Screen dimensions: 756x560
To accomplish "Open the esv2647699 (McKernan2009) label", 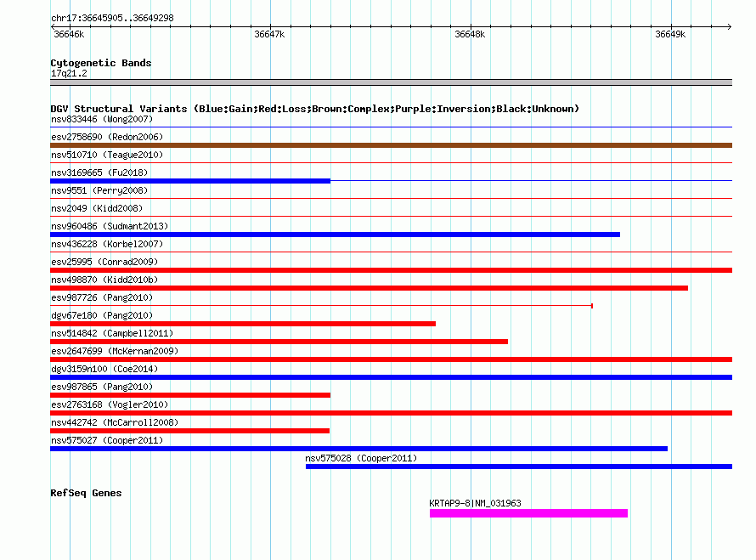I will [x=115, y=351].
